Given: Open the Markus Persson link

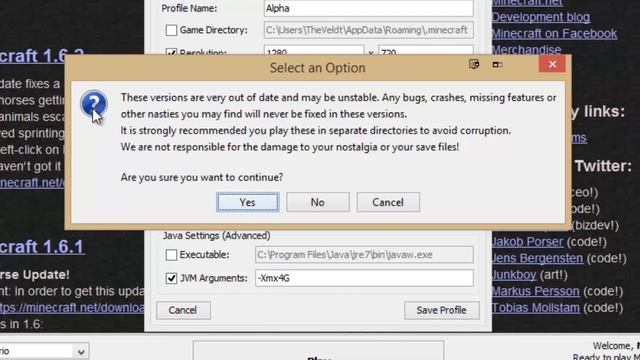Looking at the screenshot, I should point(535,291).
